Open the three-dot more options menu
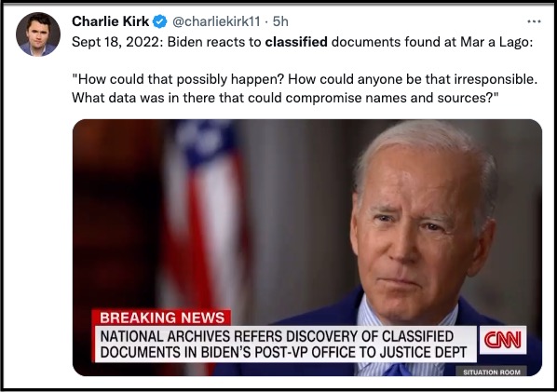Screen dimensions: 557x392 534,21
